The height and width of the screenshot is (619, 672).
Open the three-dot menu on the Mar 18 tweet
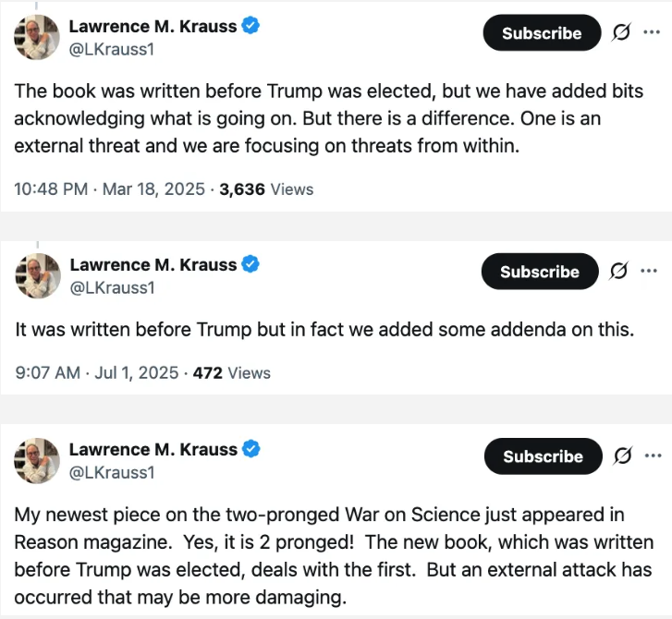[x=652, y=32]
